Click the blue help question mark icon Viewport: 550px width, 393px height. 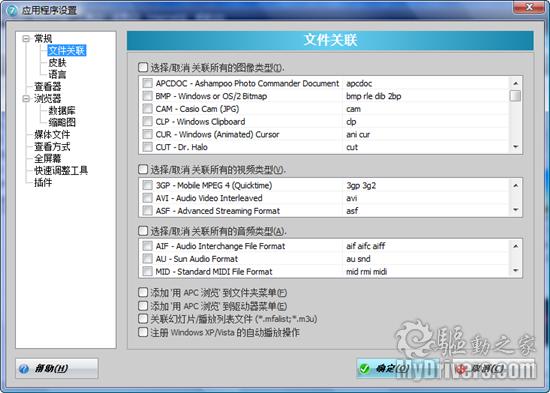point(24,368)
